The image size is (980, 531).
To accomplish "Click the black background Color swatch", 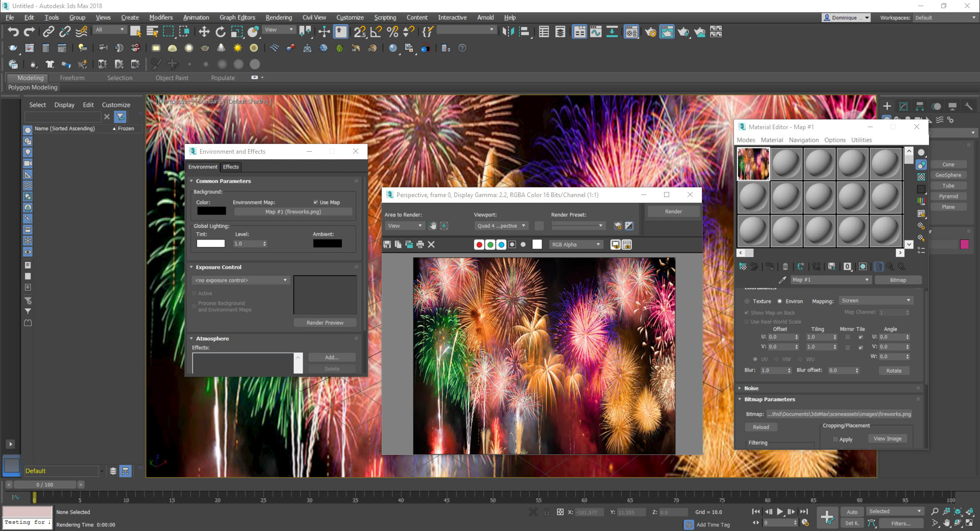I will (211, 211).
